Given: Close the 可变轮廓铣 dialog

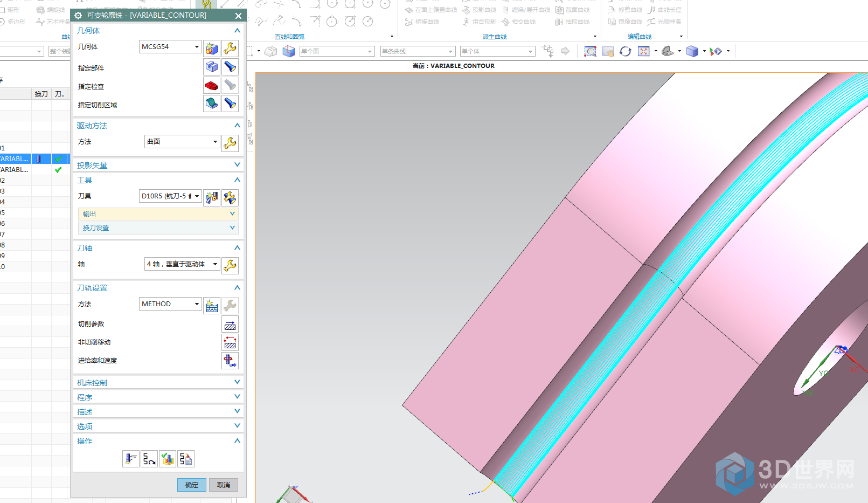Looking at the screenshot, I should click(x=238, y=16).
